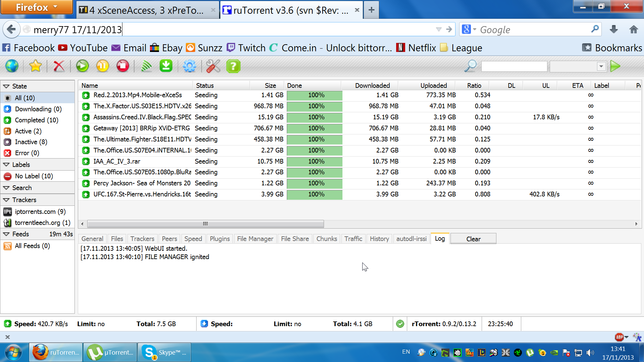Open Windows Start button
644x362 pixels.
coord(13,352)
